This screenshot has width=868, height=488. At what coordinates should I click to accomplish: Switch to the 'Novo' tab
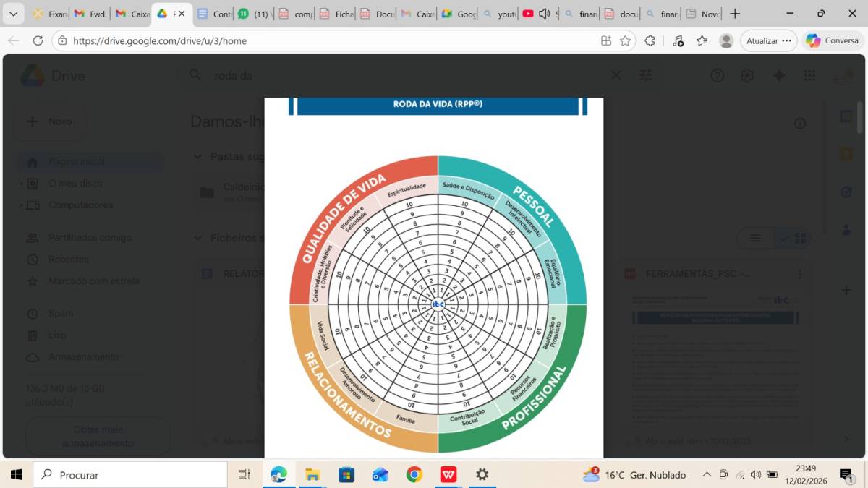(702, 14)
